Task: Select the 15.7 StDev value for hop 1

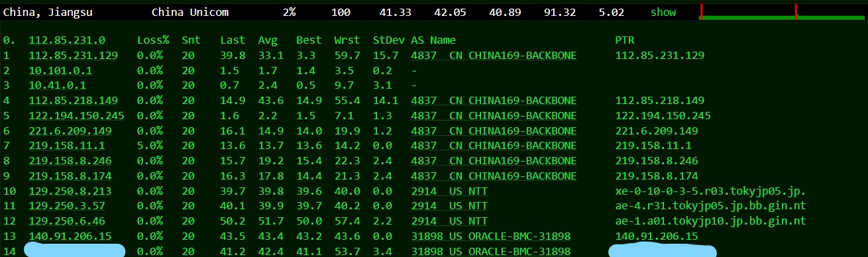Action: click(386, 55)
